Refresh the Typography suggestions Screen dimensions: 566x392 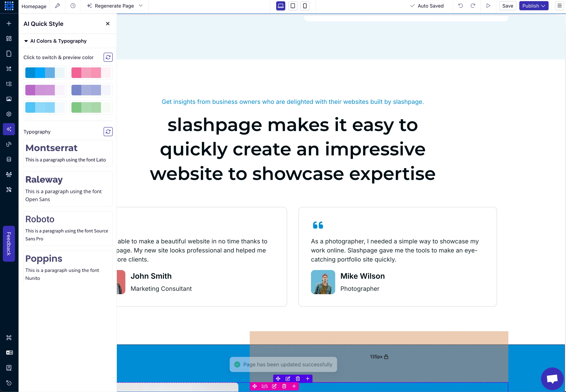108,132
